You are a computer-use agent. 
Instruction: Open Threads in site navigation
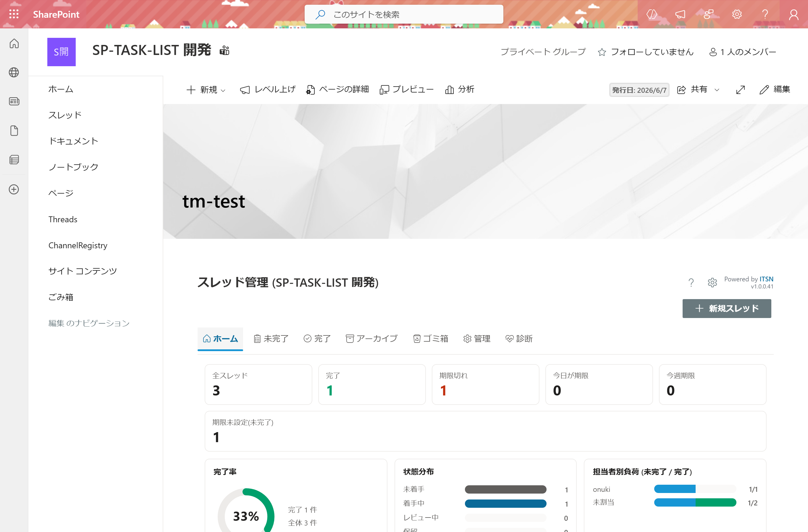[x=63, y=219]
